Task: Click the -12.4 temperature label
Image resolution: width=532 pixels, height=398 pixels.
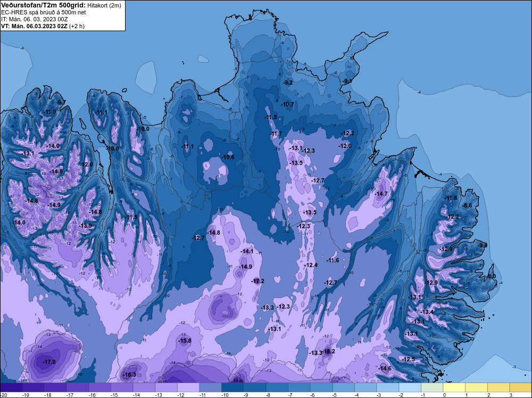Action: click(311, 265)
